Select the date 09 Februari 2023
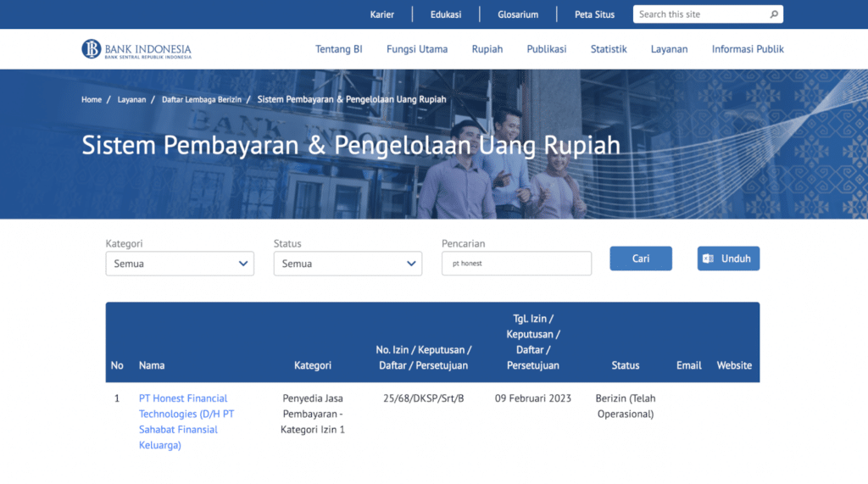Screen dimensions: 868x484 (x=533, y=398)
